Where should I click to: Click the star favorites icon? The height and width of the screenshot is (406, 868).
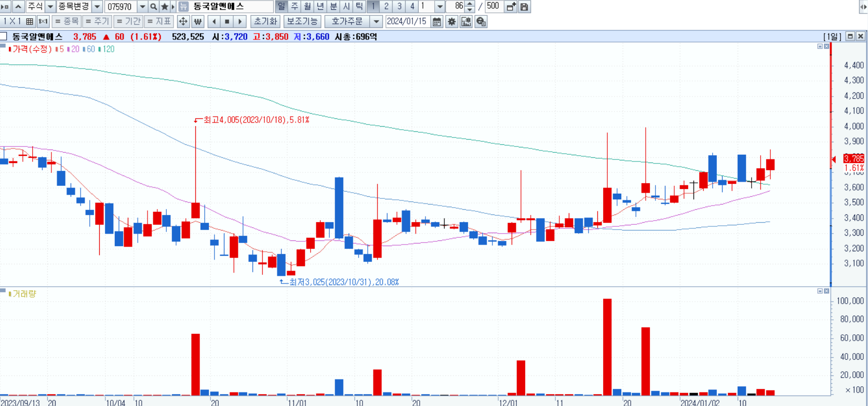tap(165, 7)
